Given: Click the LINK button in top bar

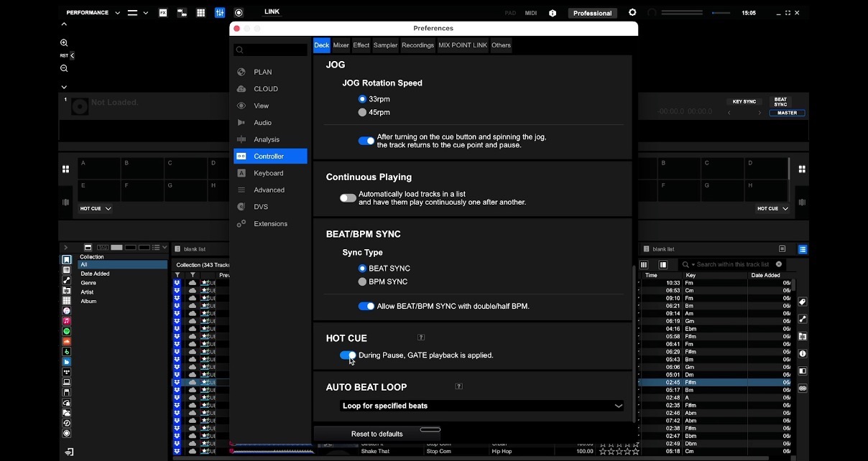Looking at the screenshot, I should click(272, 12).
